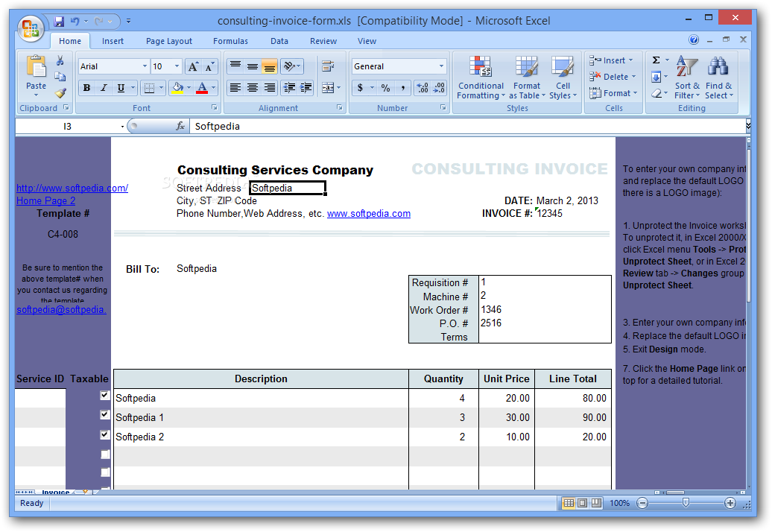Open the General number format dropdown
The image size is (772, 532).
point(441,66)
